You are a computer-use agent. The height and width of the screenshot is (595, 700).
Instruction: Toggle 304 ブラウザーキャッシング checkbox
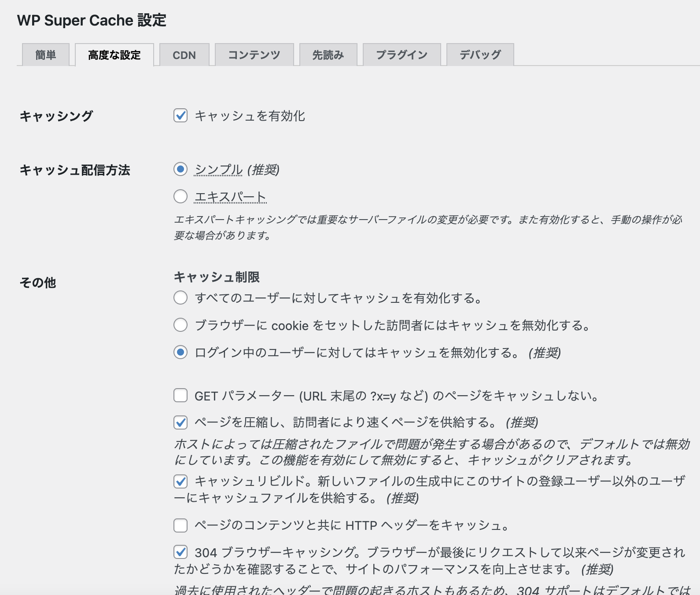coord(181,552)
